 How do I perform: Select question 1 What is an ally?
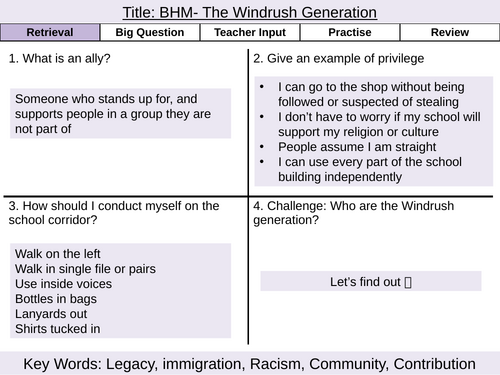point(59,58)
